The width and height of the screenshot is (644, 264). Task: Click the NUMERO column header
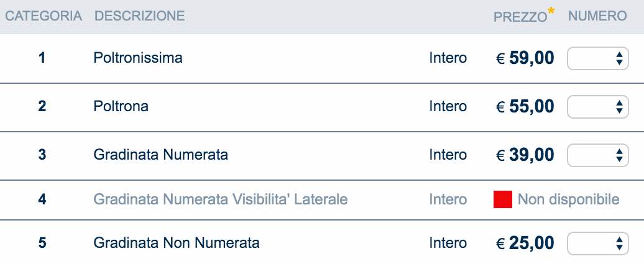click(x=597, y=17)
